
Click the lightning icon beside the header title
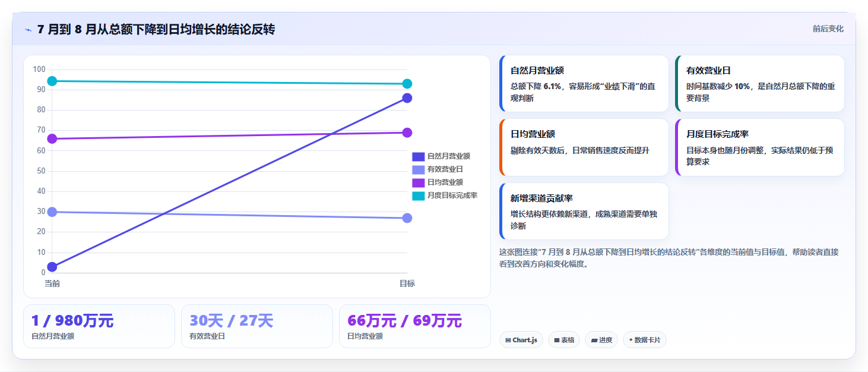[28, 30]
